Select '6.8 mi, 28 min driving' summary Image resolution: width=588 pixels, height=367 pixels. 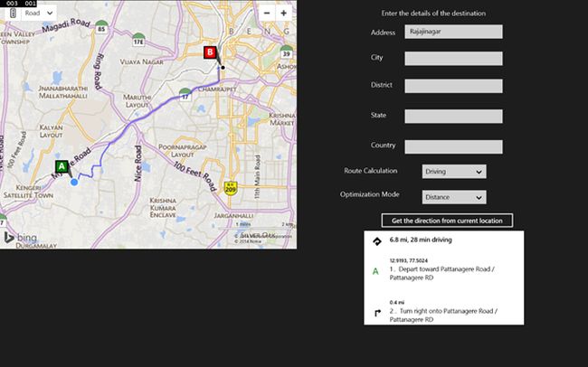pos(421,240)
